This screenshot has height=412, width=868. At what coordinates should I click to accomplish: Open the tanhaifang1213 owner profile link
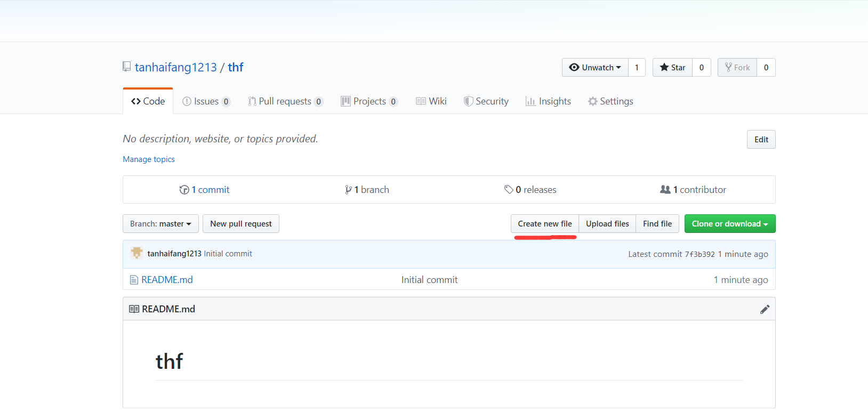pos(176,67)
